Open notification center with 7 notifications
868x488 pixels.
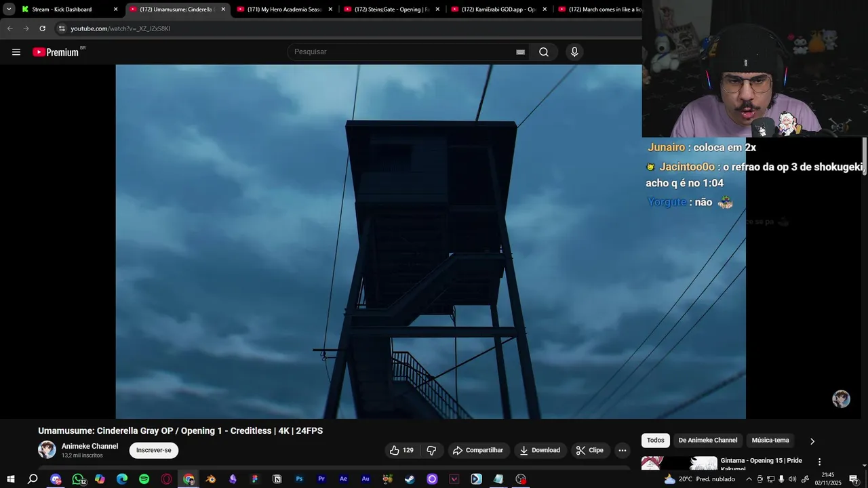pyautogui.click(x=854, y=479)
